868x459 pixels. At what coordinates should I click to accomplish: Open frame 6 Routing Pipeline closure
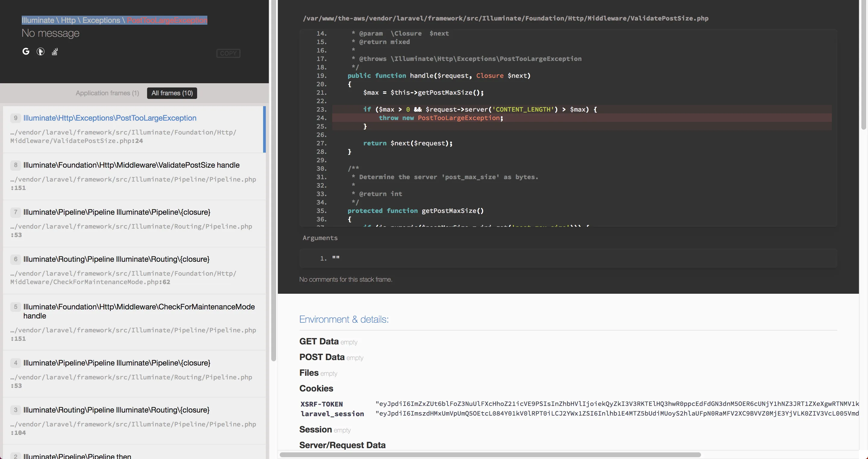tap(116, 259)
